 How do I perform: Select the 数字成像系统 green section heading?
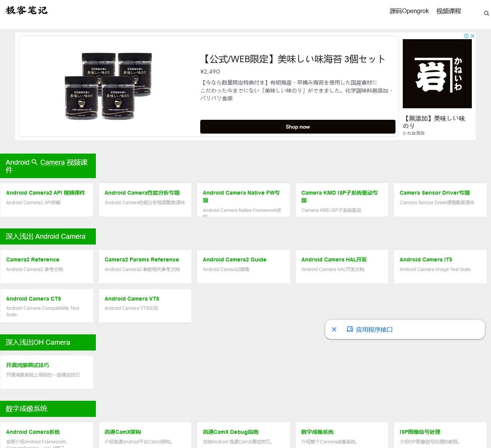(48, 409)
